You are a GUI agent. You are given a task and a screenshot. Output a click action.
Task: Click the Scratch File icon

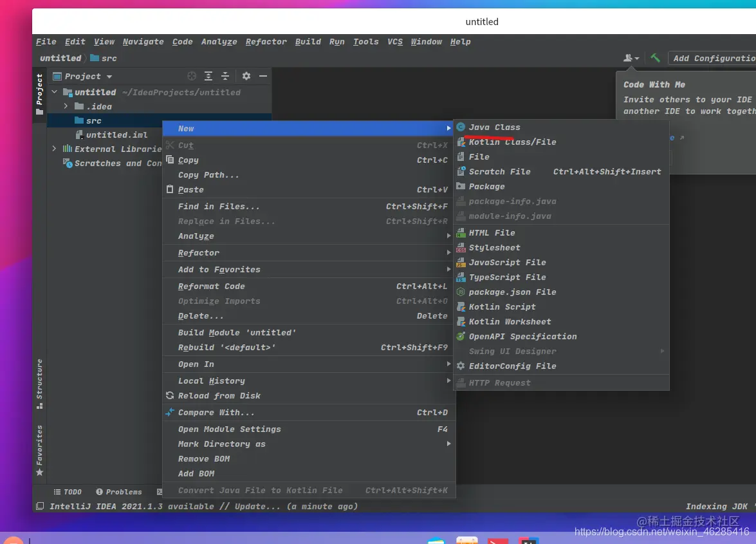click(x=461, y=171)
